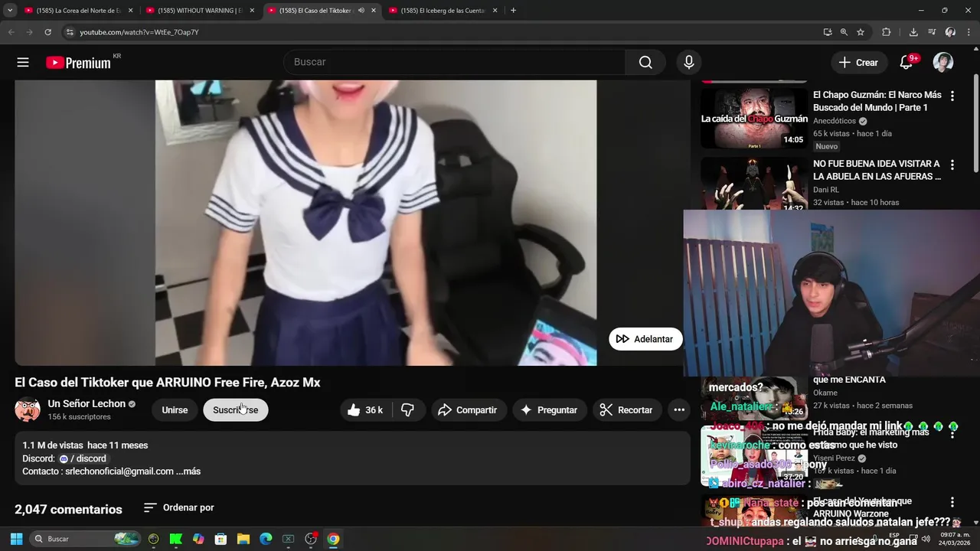The image size is (980, 551).
Task: Open Ordenar por sorting dropdown
Action: (x=179, y=507)
